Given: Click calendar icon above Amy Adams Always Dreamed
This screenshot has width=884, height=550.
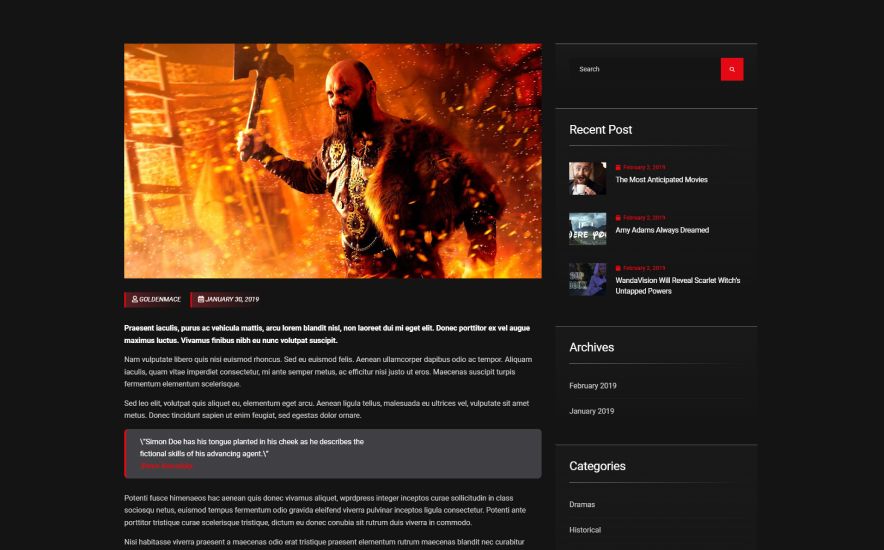Looking at the screenshot, I should [x=618, y=218].
